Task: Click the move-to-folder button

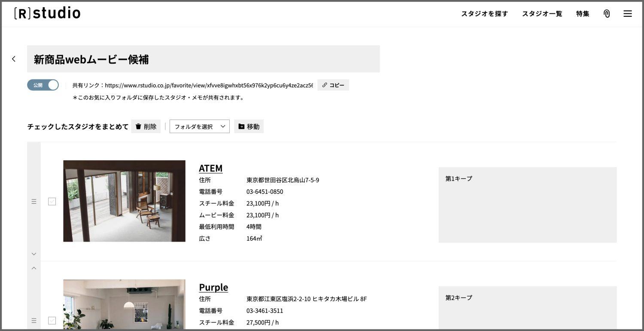Action: tap(249, 126)
